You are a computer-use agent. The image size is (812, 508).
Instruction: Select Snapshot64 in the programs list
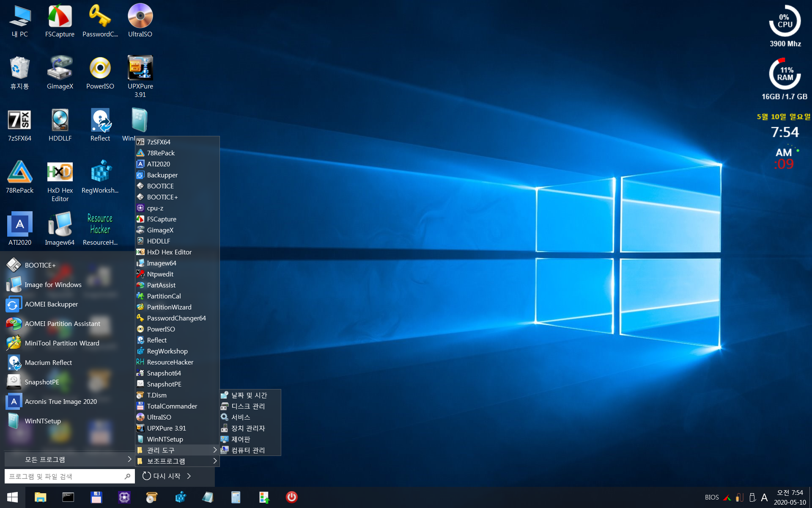[177, 373]
